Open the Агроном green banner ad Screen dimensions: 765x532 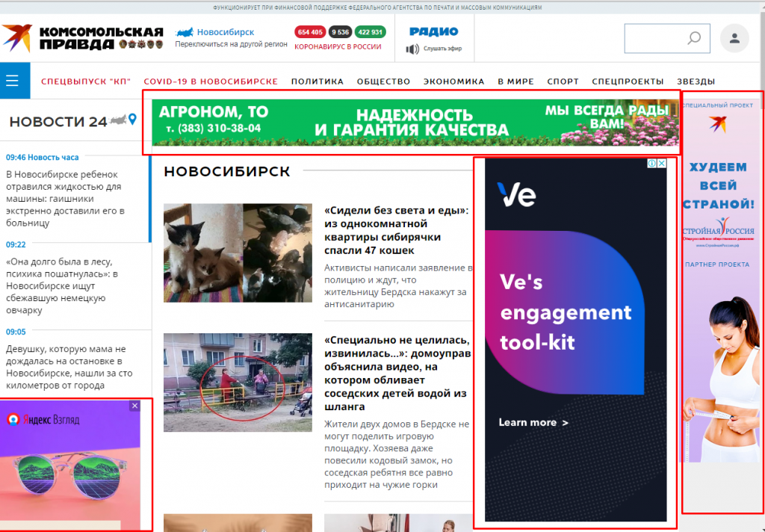pyautogui.click(x=415, y=123)
